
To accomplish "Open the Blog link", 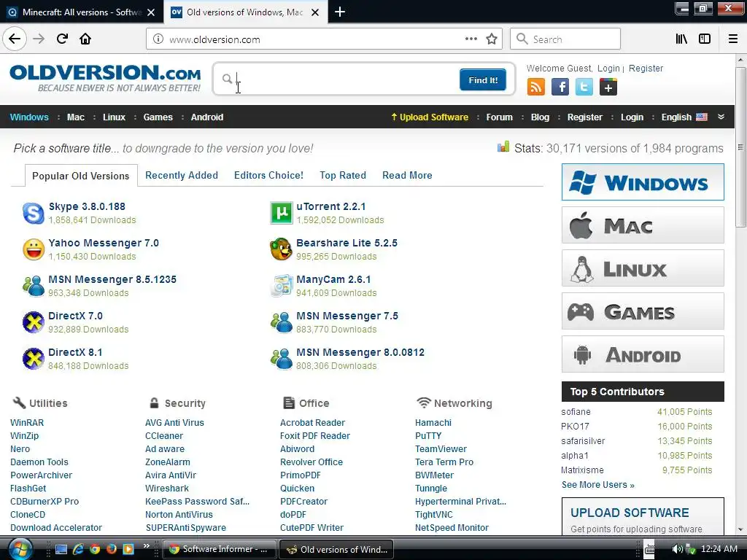I will click(x=541, y=117).
